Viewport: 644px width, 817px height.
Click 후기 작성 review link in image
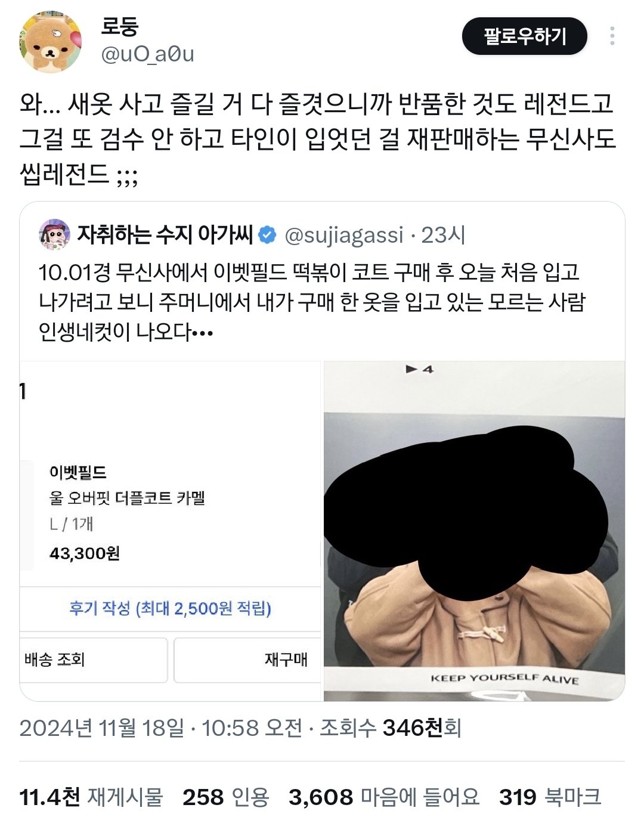point(171,608)
